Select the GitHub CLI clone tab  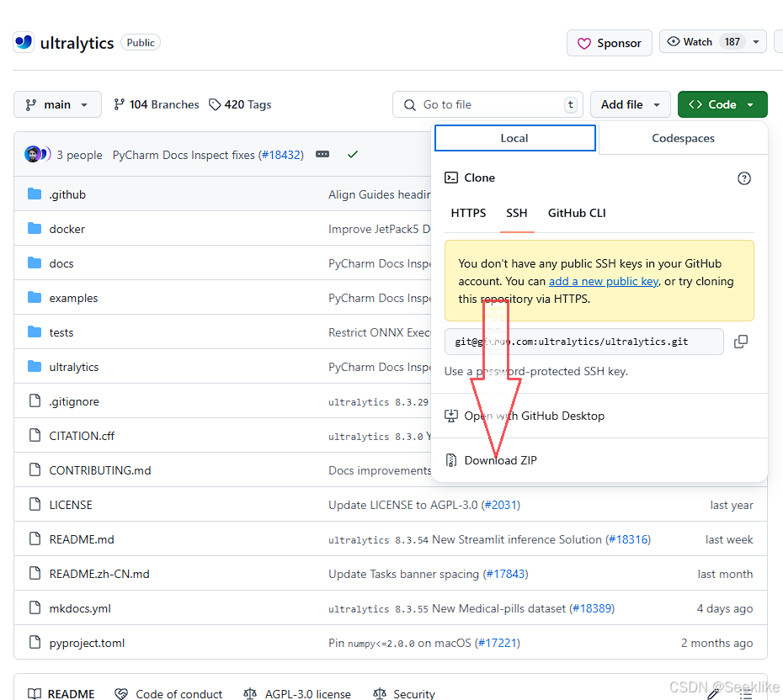tap(576, 213)
